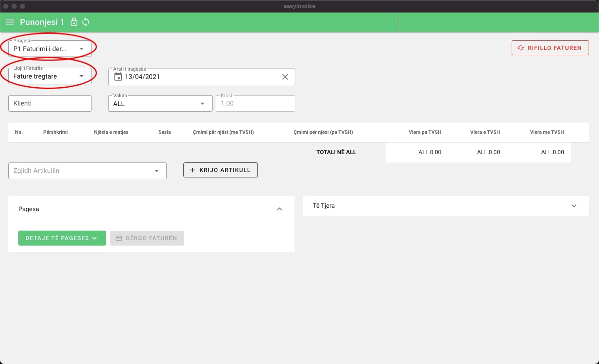Click the card icon in Dërgo Faturën

pyautogui.click(x=119, y=238)
